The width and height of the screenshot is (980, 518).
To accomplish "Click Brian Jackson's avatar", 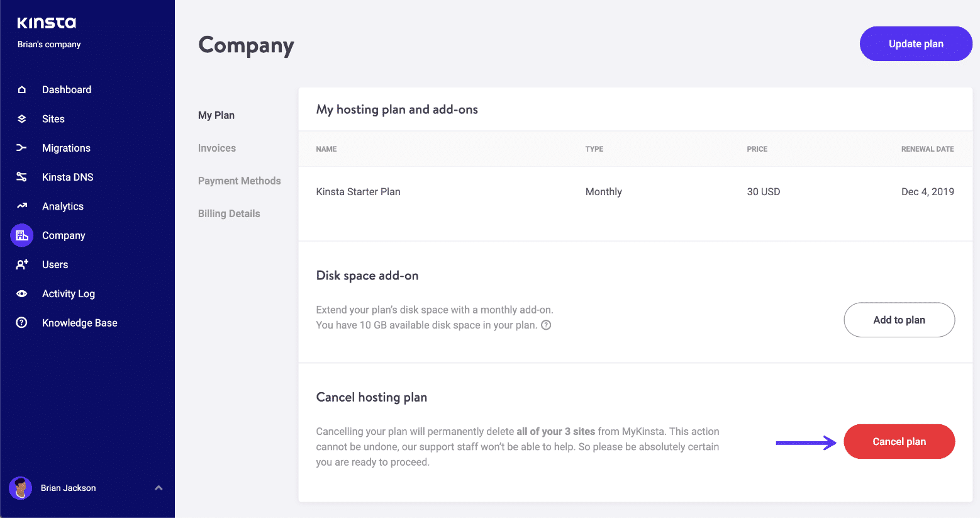I will coord(20,488).
